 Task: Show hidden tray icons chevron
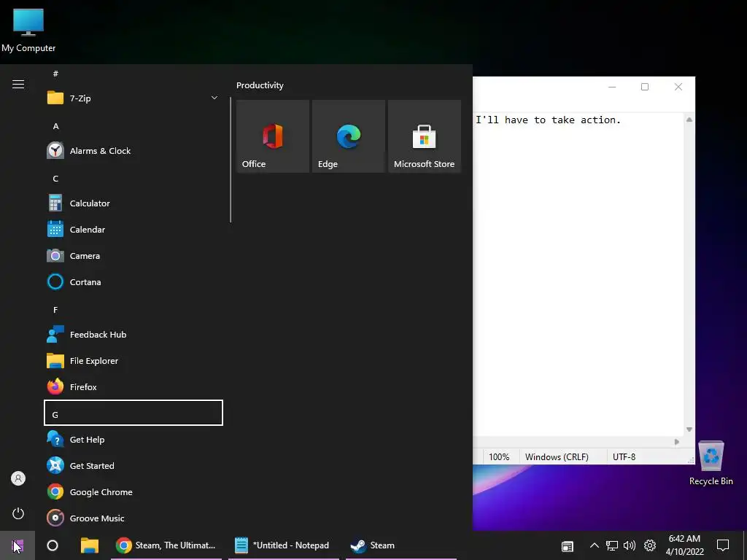coord(594,545)
